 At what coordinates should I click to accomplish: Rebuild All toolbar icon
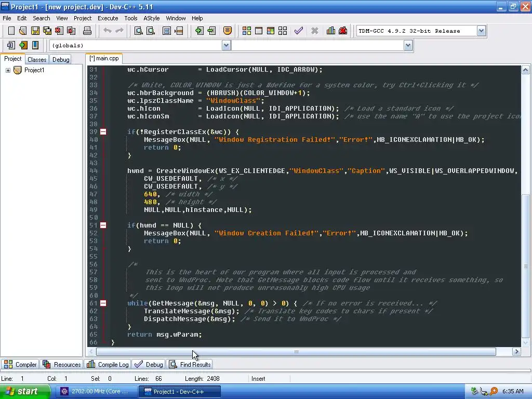coord(283,31)
